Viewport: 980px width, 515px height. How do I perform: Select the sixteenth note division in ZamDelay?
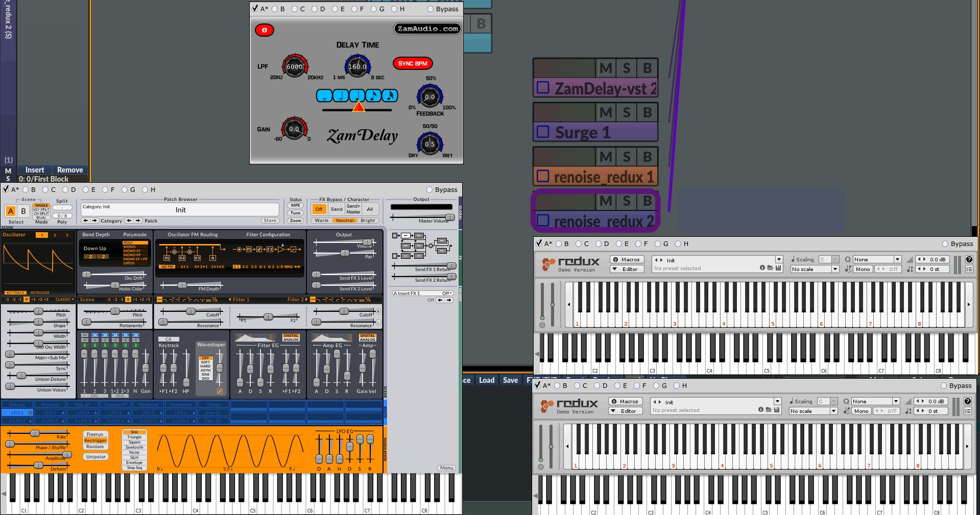point(390,95)
